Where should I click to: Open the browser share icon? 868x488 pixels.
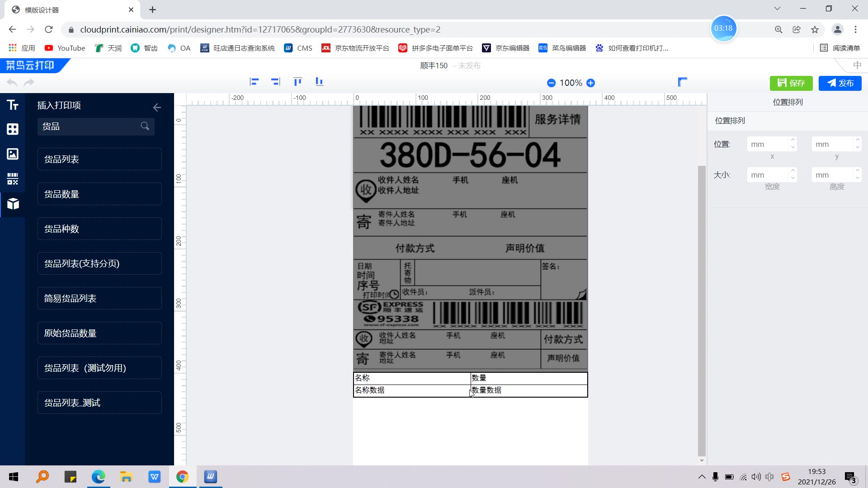797,29
